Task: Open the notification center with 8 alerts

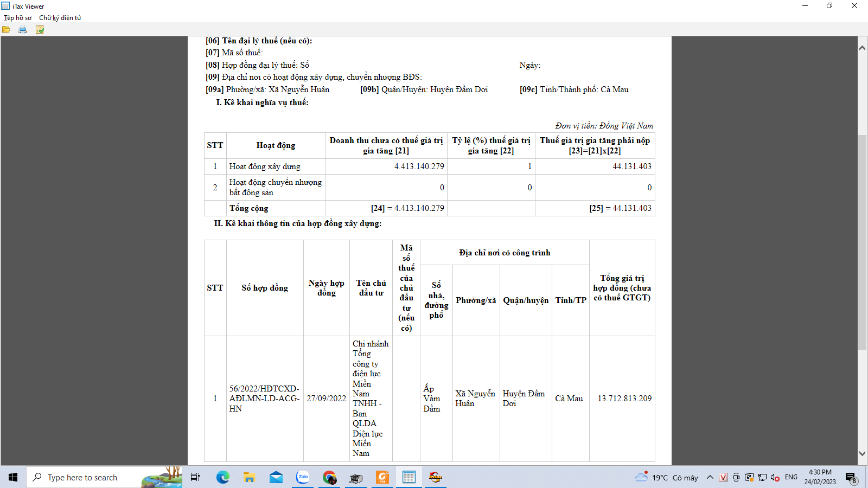Action: point(851,478)
